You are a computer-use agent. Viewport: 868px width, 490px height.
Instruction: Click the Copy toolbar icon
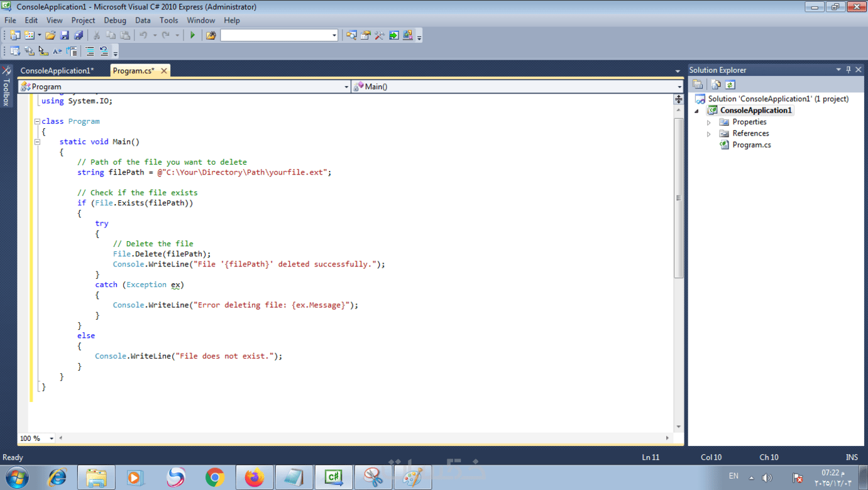(x=111, y=35)
